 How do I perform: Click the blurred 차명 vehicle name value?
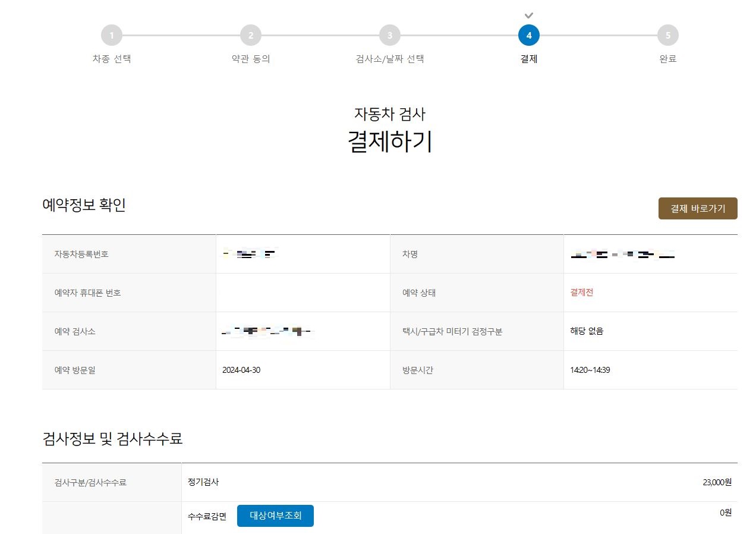pyautogui.click(x=621, y=253)
